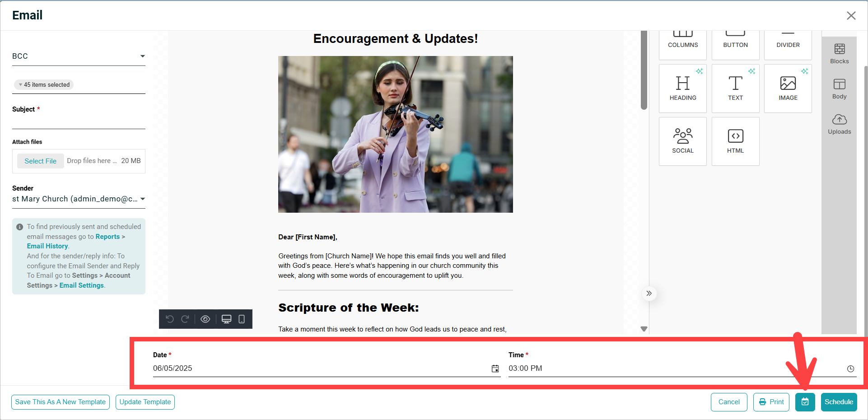Image resolution: width=868 pixels, height=420 pixels.
Task: Click the Print button
Action: [x=771, y=402]
